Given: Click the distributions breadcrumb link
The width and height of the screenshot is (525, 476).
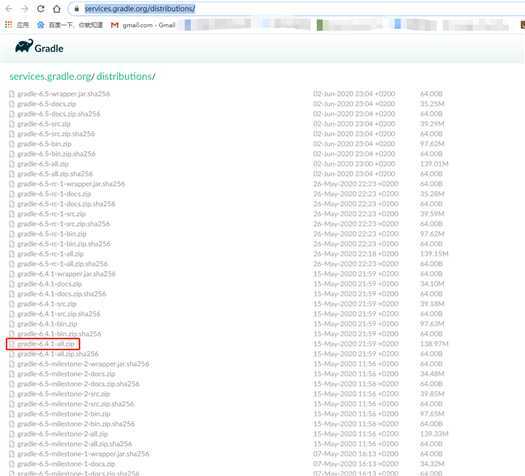Looking at the screenshot, I should coord(124,77).
